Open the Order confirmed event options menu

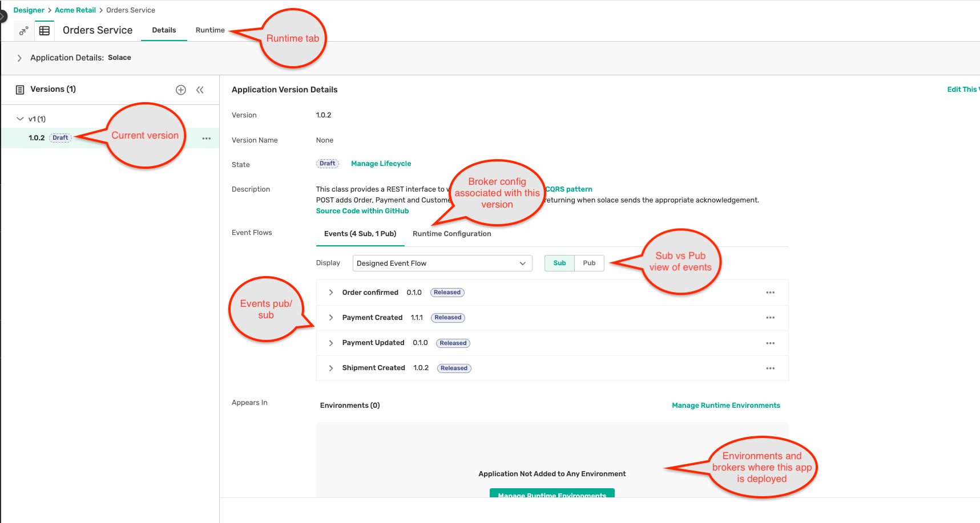(x=770, y=292)
